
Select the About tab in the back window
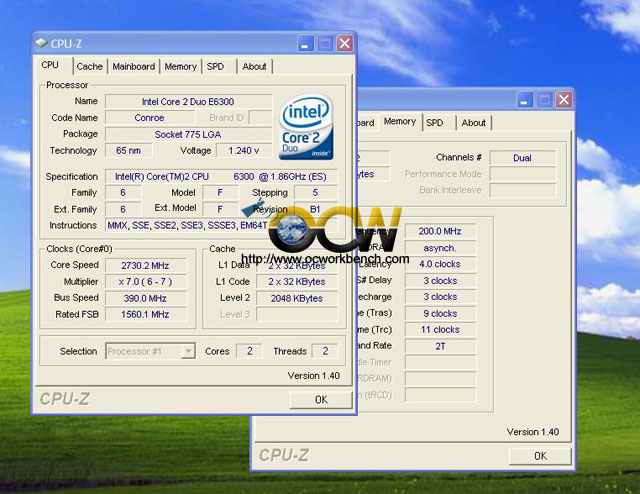point(473,123)
